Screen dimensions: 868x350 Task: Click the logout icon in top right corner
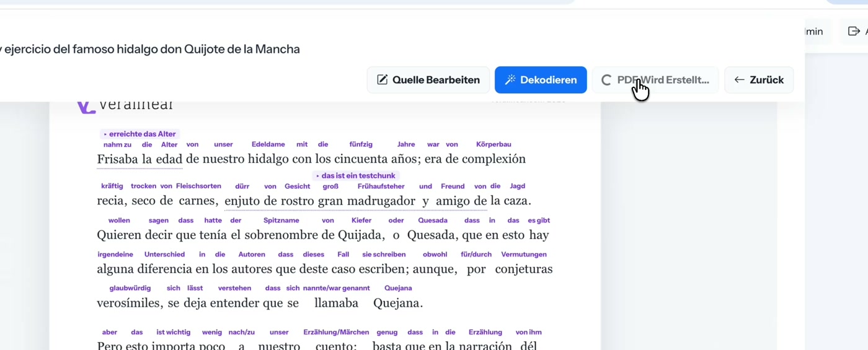tap(854, 31)
